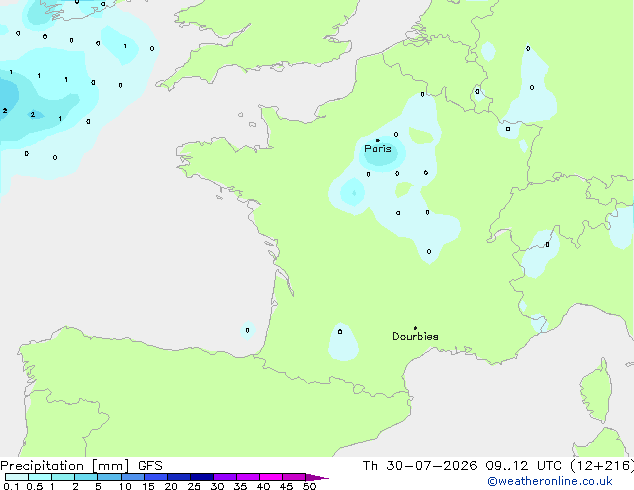Select the 0.1–0.5 mm legend swatch

(17, 477)
